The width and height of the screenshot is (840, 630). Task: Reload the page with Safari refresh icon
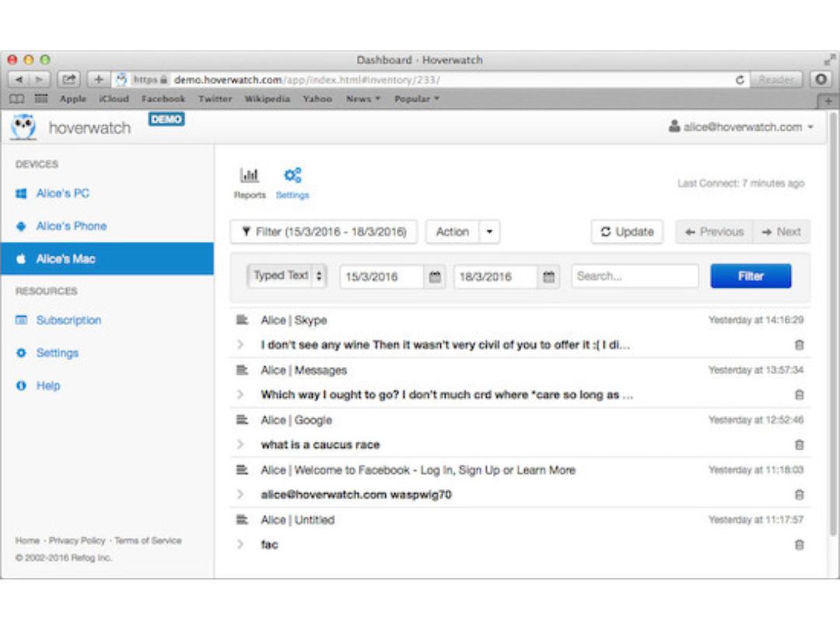tap(740, 80)
